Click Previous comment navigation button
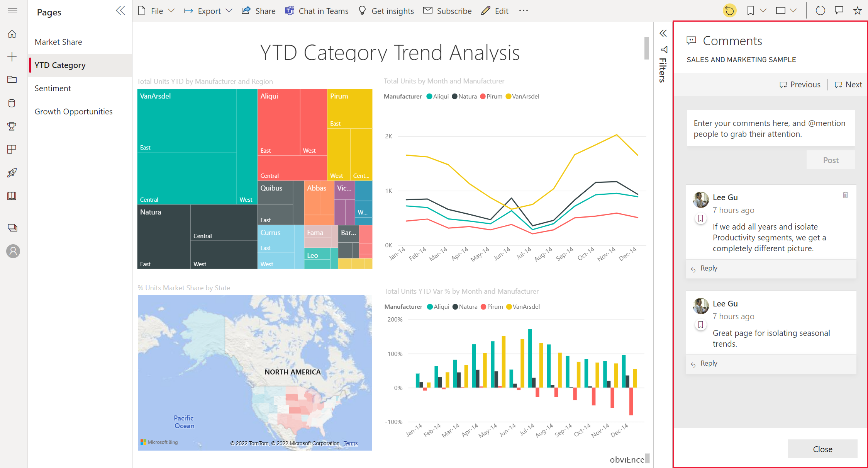 point(800,85)
